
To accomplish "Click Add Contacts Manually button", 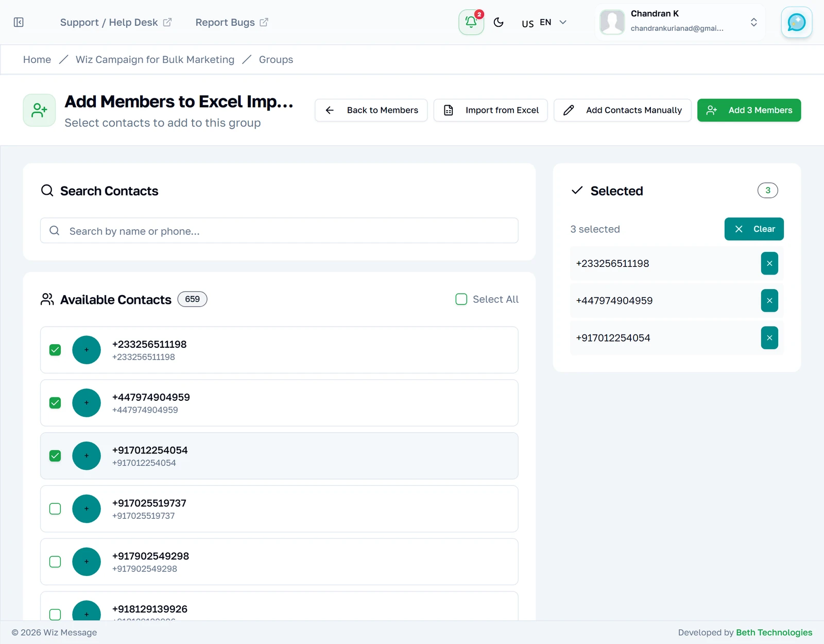I will tap(623, 110).
